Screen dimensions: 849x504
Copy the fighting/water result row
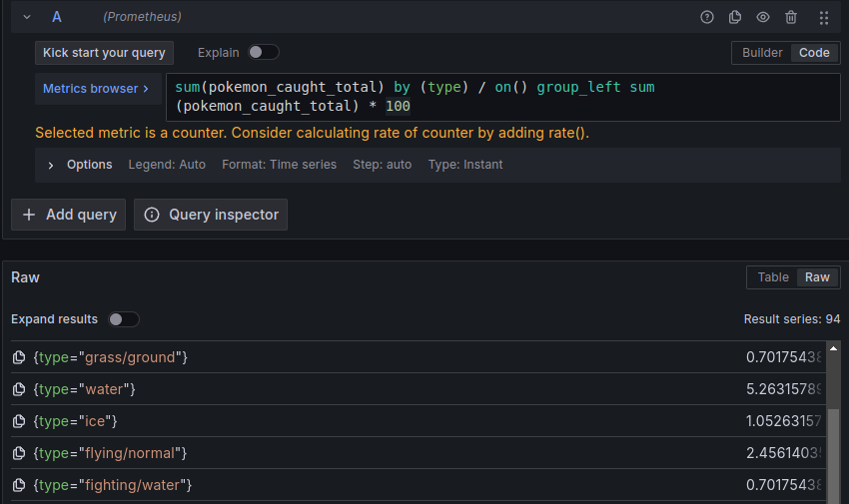click(19, 485)
